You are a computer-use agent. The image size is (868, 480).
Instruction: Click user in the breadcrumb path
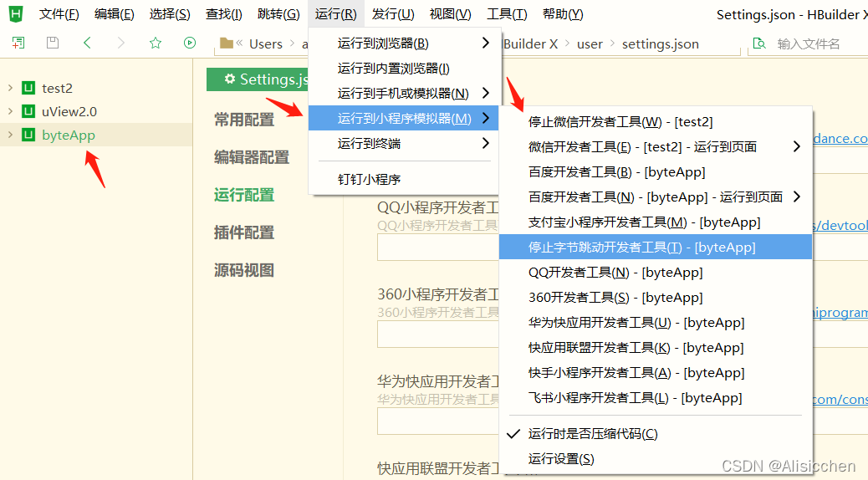point(590,43)
